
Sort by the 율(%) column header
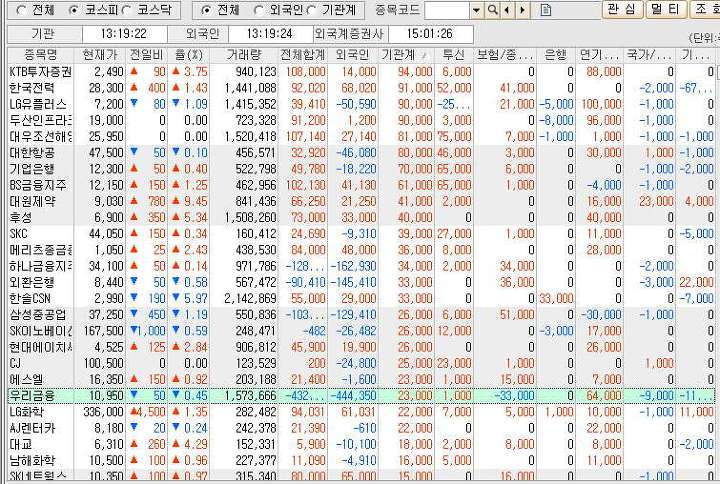189,55
